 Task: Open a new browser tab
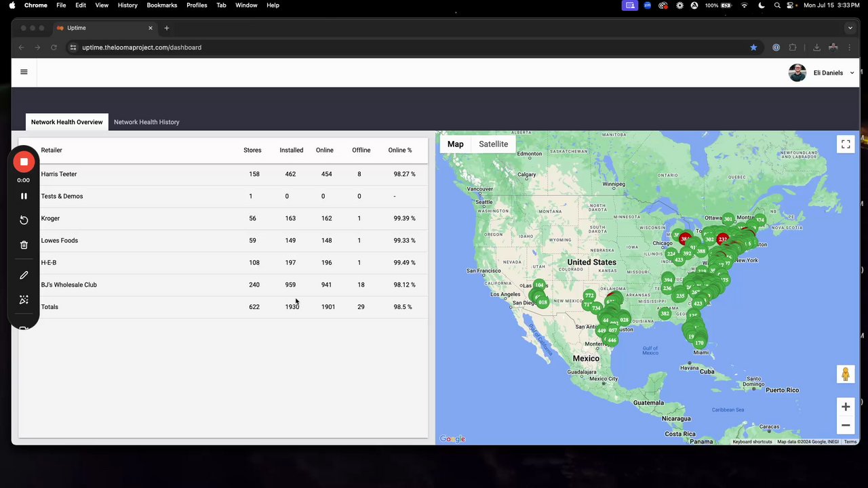tap(167, 28)
